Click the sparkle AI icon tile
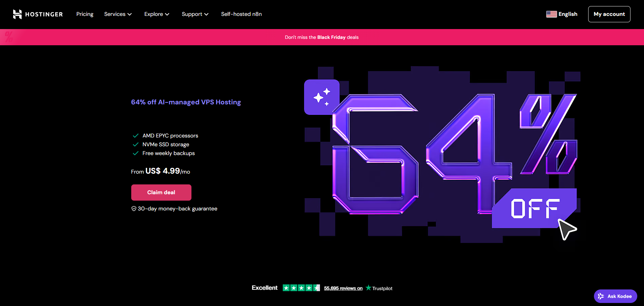This screenshot has height=306, width=644. 321,97
